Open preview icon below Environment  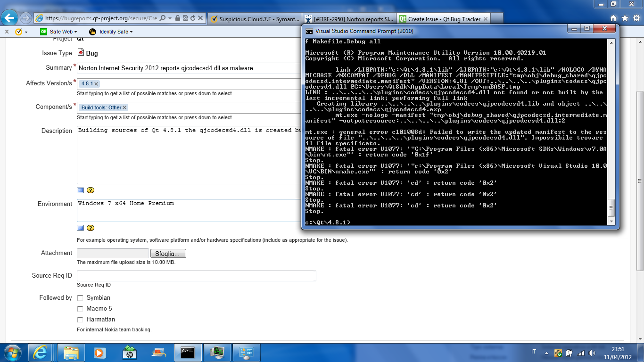[x=80, y=228]
